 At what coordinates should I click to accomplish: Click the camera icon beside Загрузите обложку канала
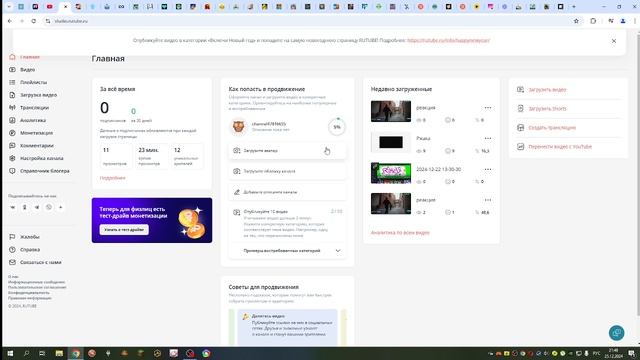[x=237, y=171]
